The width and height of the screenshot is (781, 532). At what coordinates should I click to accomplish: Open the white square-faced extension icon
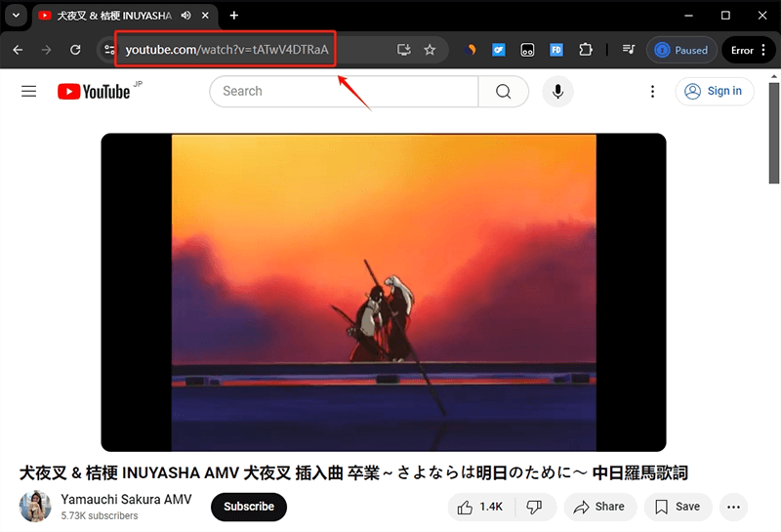tap(527, 50)
